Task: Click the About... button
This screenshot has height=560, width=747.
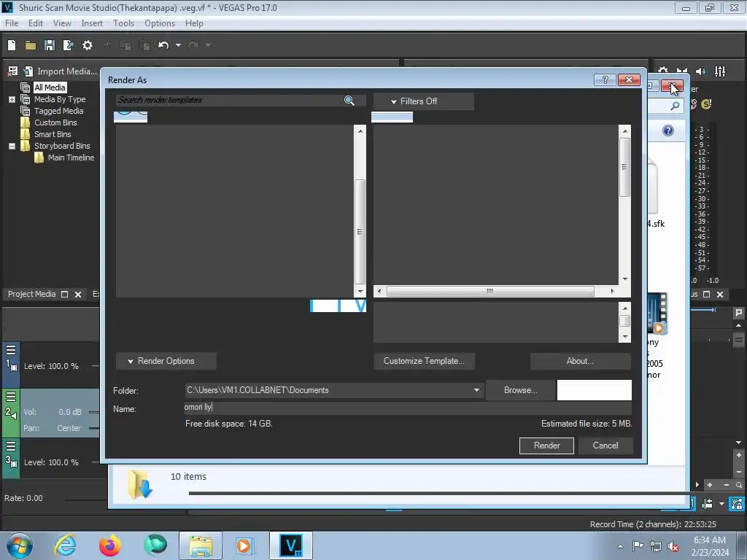Action: (580, 361)
